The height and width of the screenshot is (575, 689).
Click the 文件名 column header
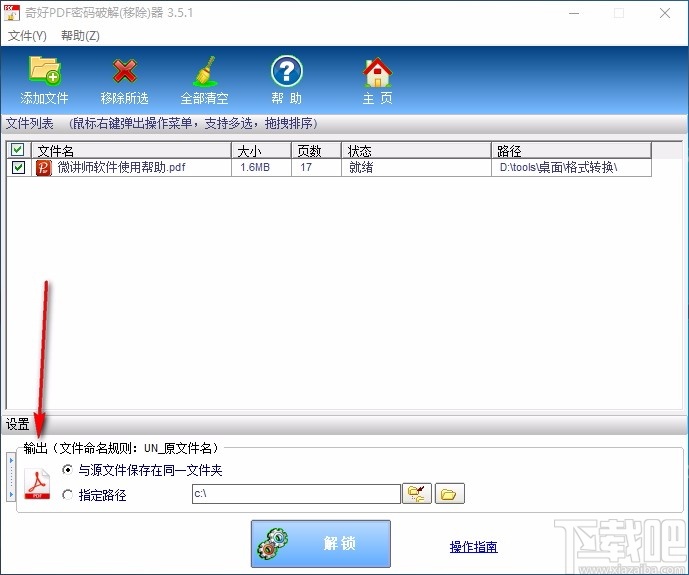pos(131,150)
